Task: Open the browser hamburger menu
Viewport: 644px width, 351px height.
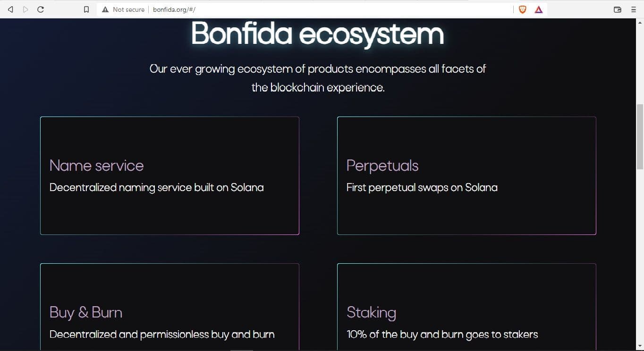Action: (x=634, y=9)
